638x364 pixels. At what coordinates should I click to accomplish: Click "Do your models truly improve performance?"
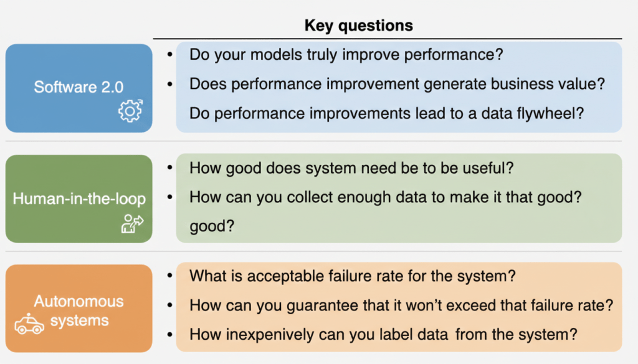click(x=346, y=55)
